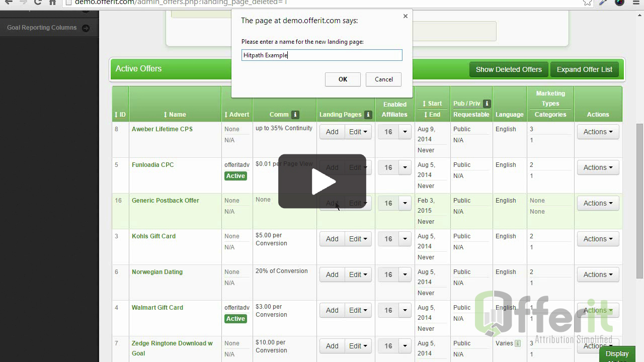Screen dimensions: 644x362
Task: Open the Edit dropdown for Aweber Lifetime CPS
Action: point(358,132)
